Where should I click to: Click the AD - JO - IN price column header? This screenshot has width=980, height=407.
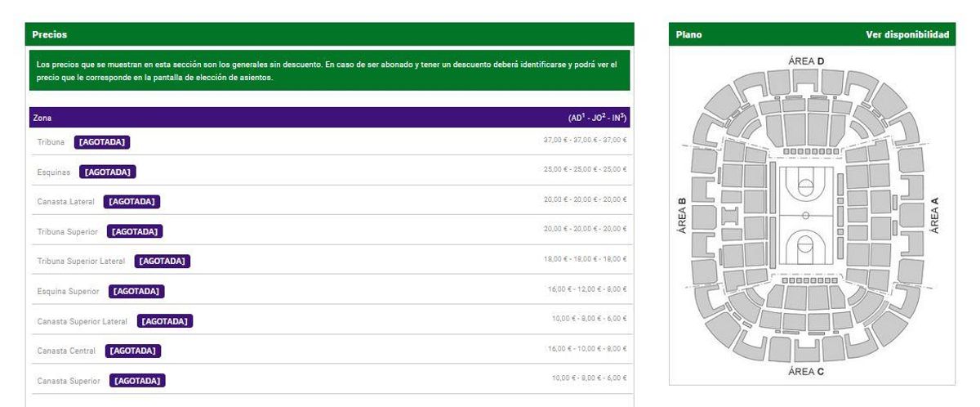[x=598, y=119]
